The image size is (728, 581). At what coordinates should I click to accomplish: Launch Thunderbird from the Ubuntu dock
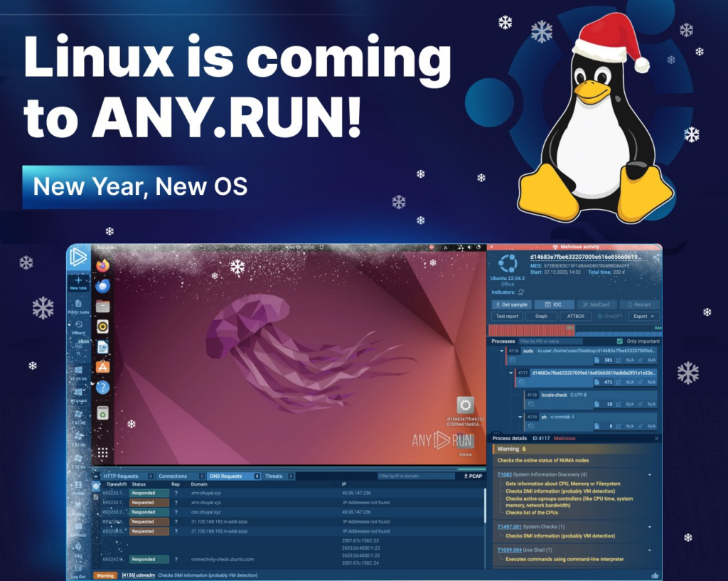[x=102, y=286]
